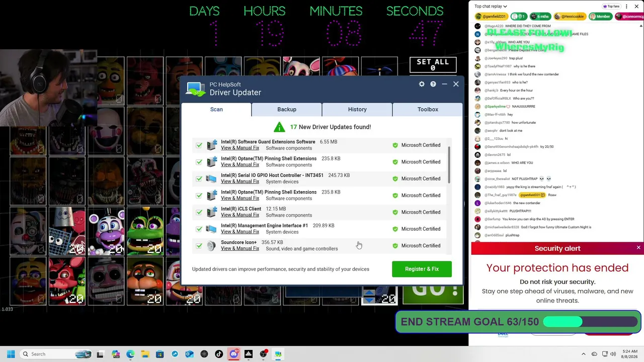Uncheck Soundcore Icon+ driver

tap(199, 246)
